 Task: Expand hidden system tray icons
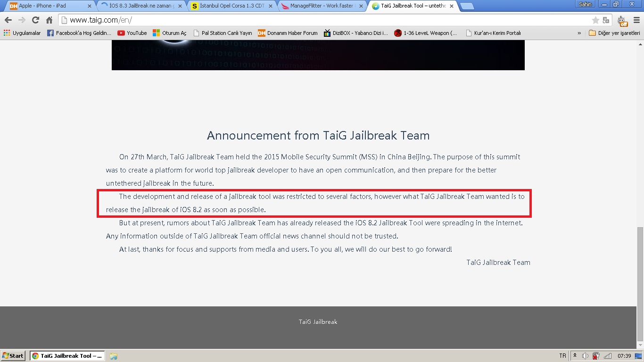[575, 356]
